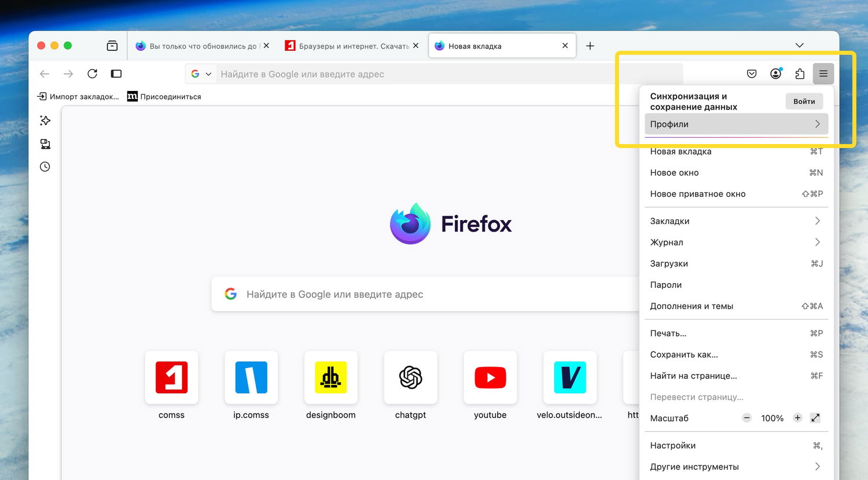
Task: Choose 'Новое окно' menu item
Action: (737, 173)
